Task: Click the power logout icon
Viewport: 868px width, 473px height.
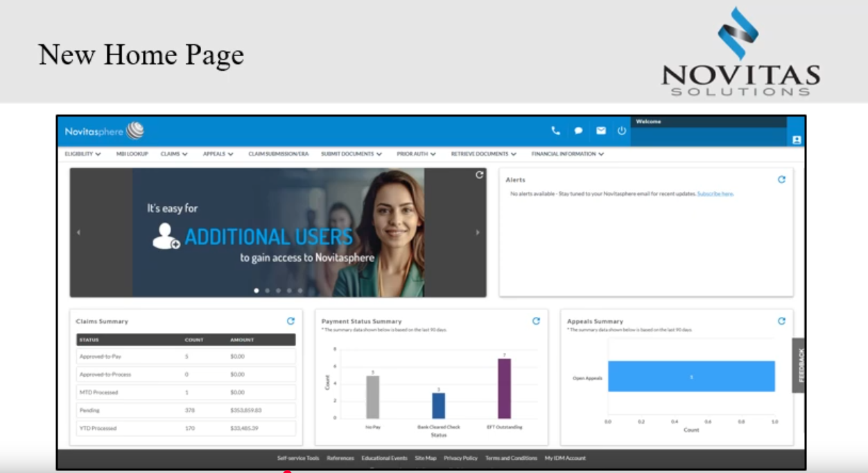Action: [x=622, y=130]
